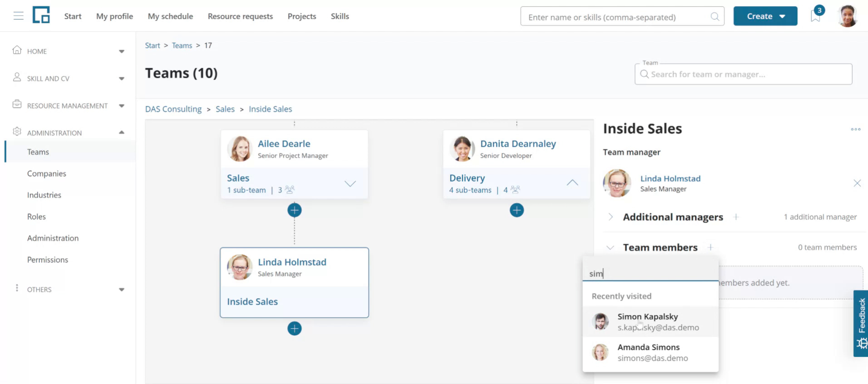The image size is (868, 384).
Task: Click plus icon next to Team members
Action: [710, 247]
